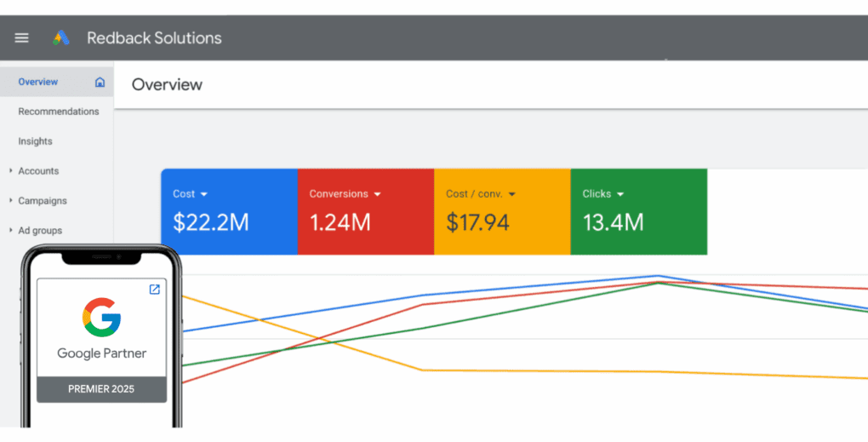Click the 13.4M clicks value

614,222
